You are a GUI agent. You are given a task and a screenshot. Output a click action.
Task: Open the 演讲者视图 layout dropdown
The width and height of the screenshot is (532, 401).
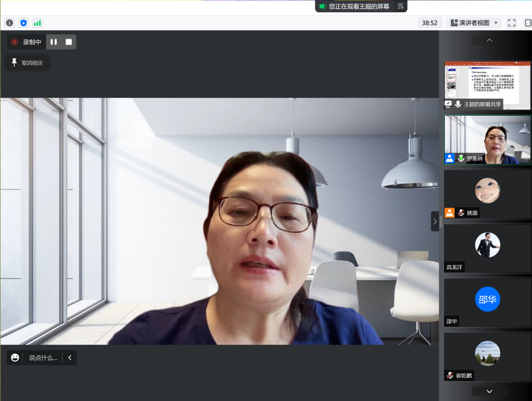click(474, 23)
